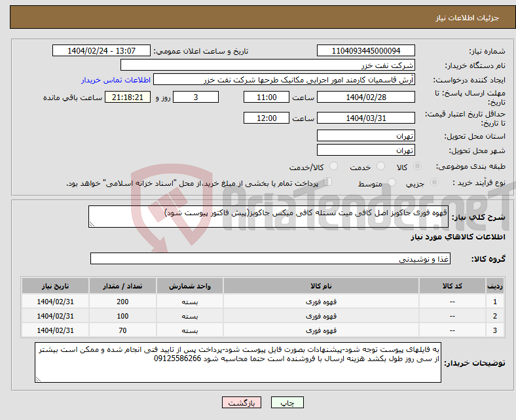Click the price validity date 1404/03/31

(366, 118)
